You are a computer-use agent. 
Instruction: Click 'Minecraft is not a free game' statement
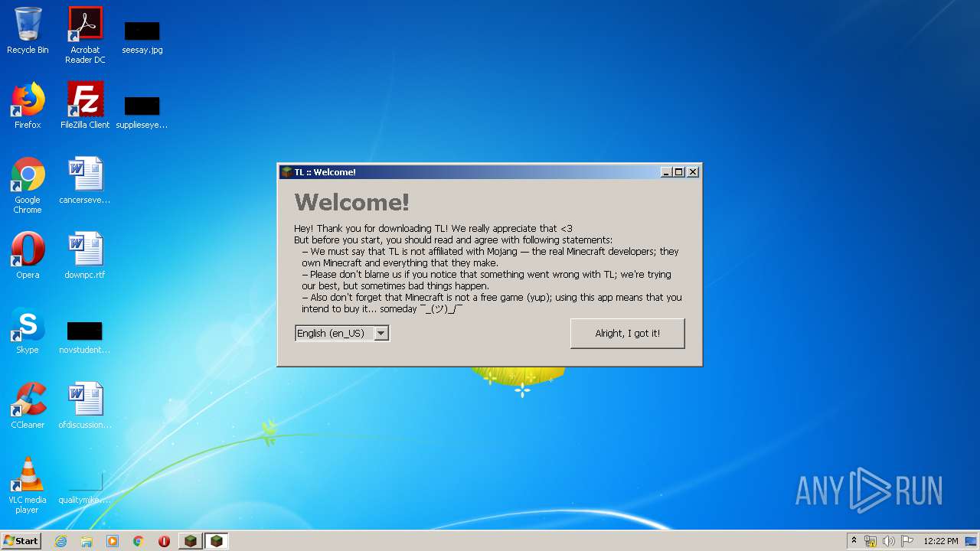(492, 303)
